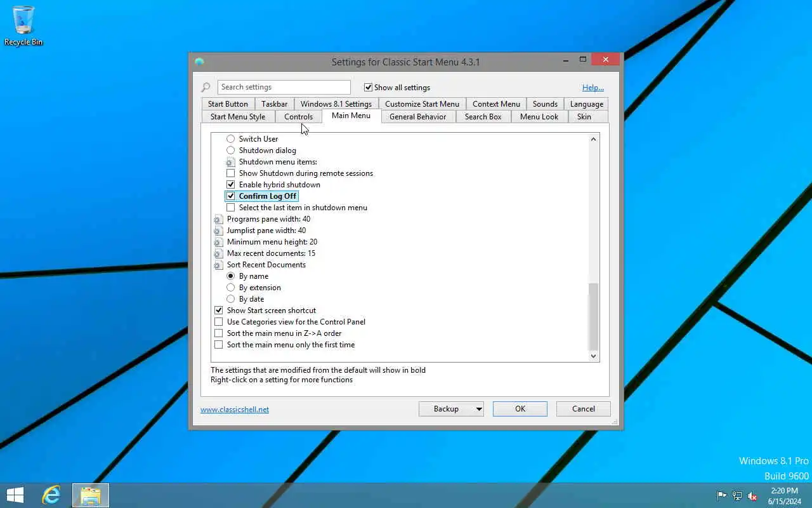Open the Customize Start Menu tab
The width and height of the screenshot is (812, 508).
[x=422, y=104]
